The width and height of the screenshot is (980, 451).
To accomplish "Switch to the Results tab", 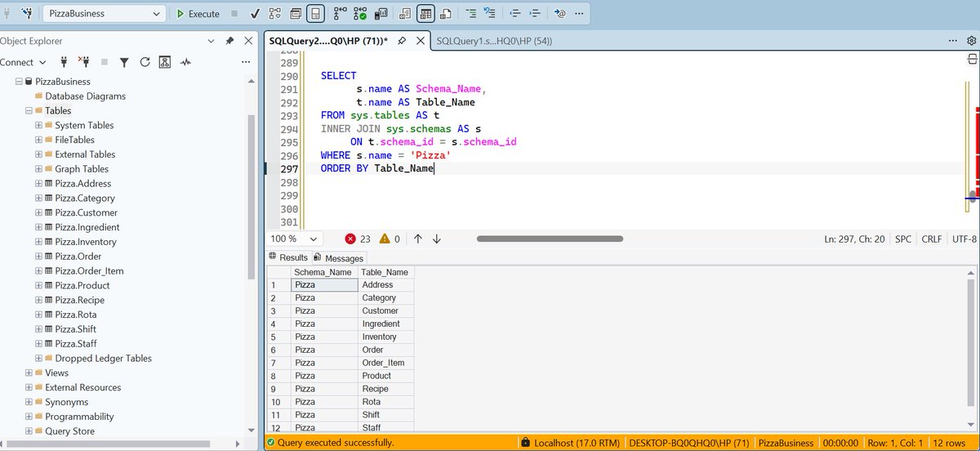I will [x=288, y=257].
